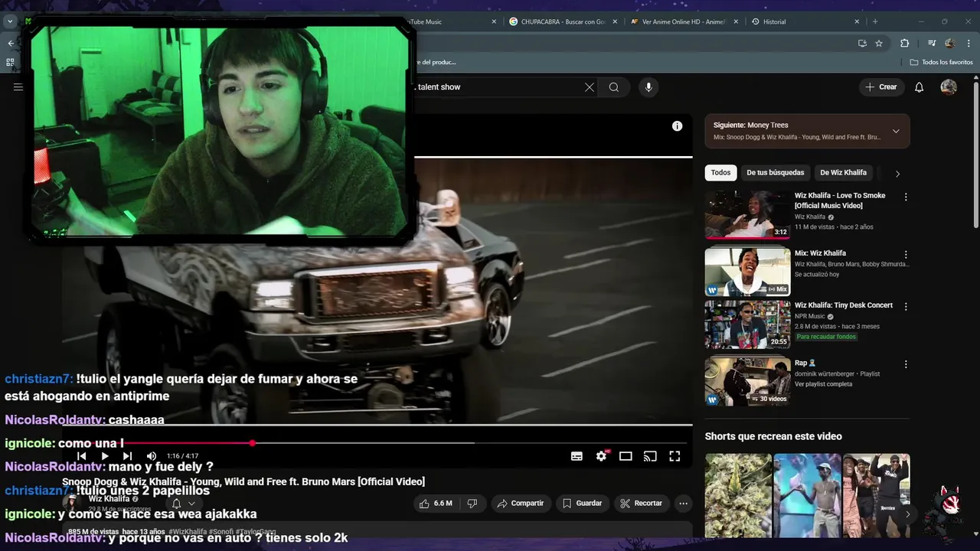Click the Wiz Khalifa channel name
This screenshot has height=551, width=980.
(109, 499)
